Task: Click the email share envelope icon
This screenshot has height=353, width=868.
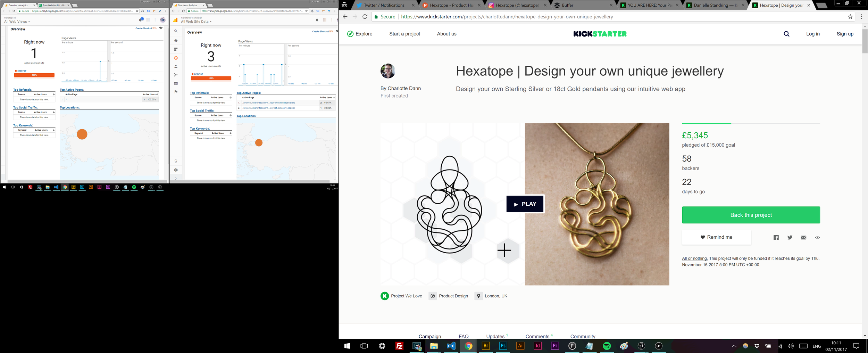Action: pos(803,238)
